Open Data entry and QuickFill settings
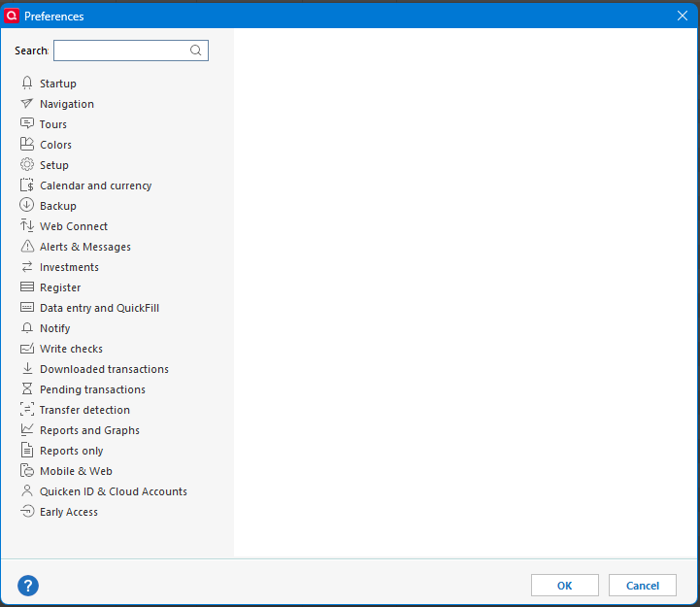 tap(99, 308)
